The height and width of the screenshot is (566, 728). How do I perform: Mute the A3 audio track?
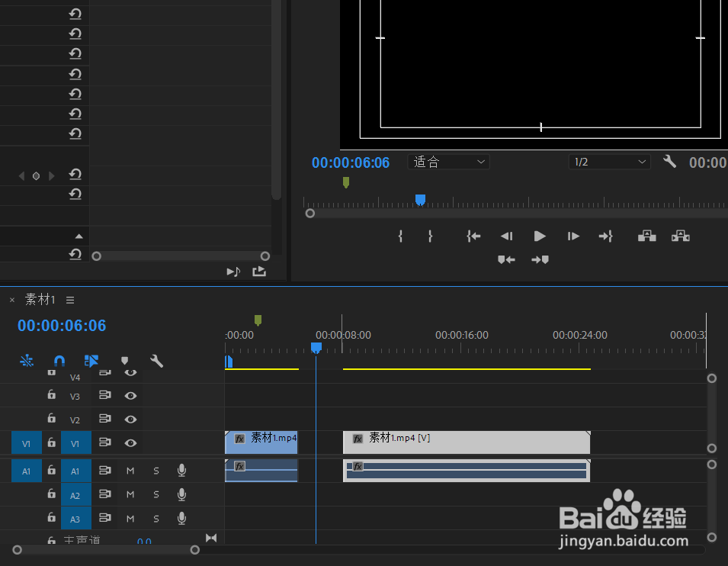(x=130, y=519)
